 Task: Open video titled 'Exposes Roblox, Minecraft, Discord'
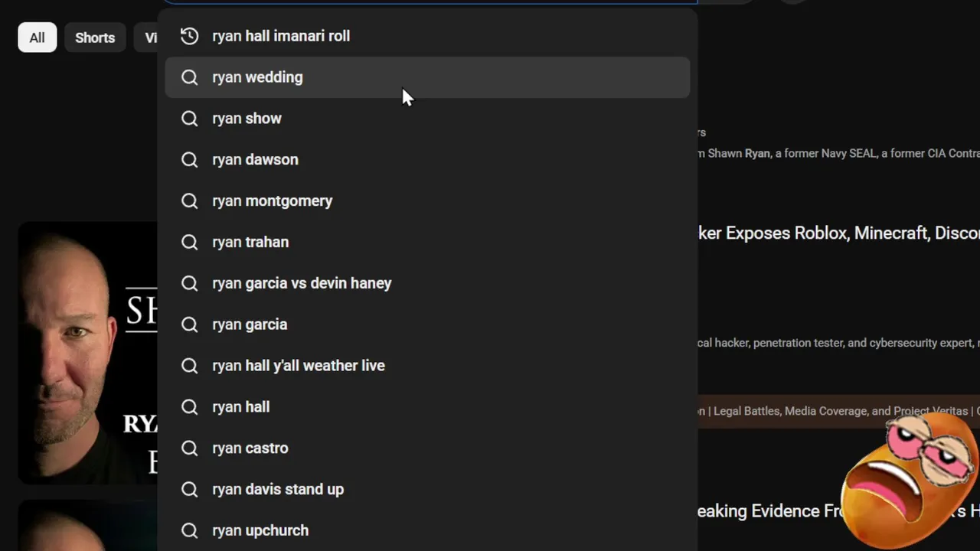(x=839, y=233)
